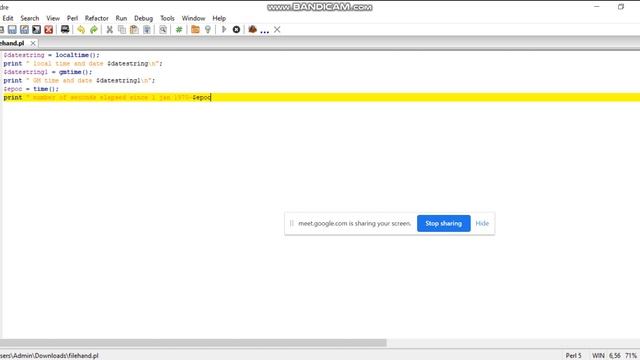Click the '71%' status bar value
The image size is (640, 360).
tap(631, 356)
